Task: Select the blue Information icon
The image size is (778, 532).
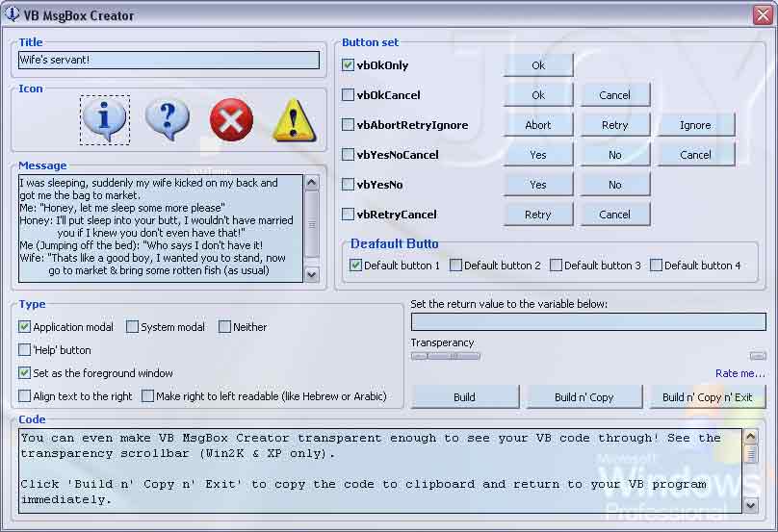Action: pos(105,119)
